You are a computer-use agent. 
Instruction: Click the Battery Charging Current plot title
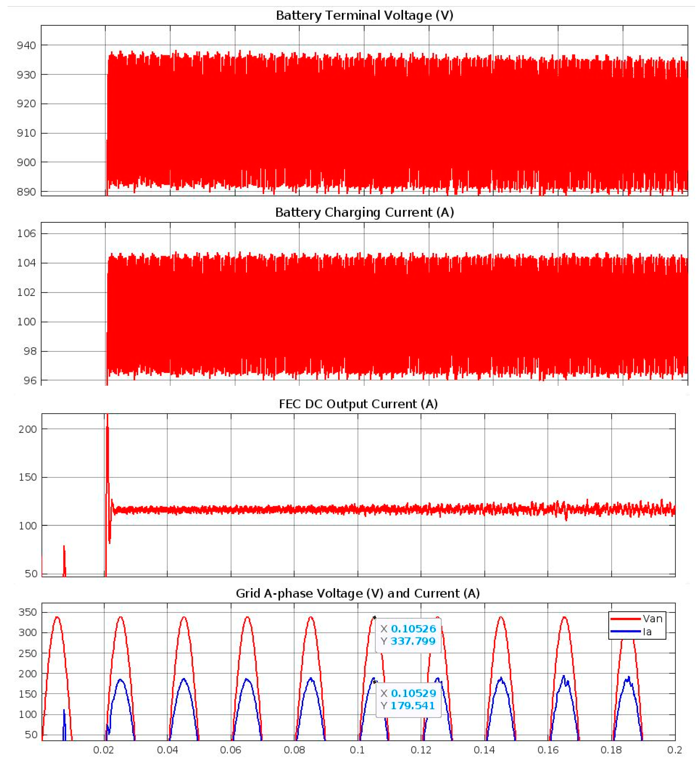click(x=364, y=213)
